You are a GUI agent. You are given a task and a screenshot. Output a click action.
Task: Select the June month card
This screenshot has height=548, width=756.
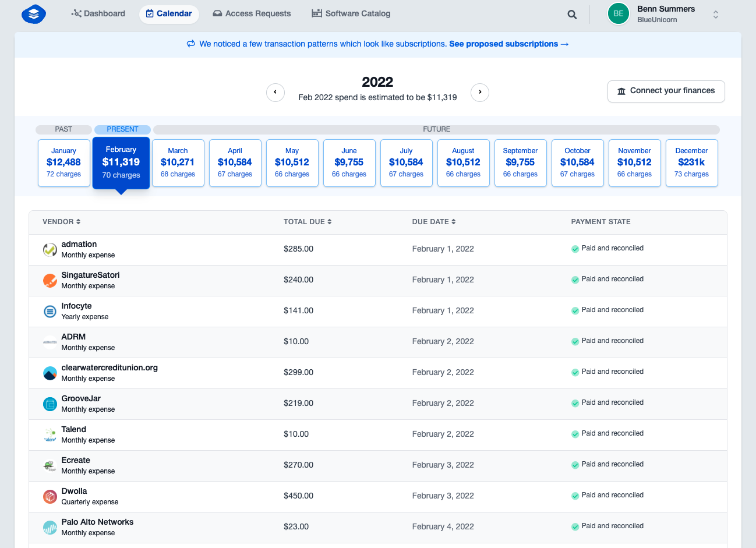tap(349, 163)
